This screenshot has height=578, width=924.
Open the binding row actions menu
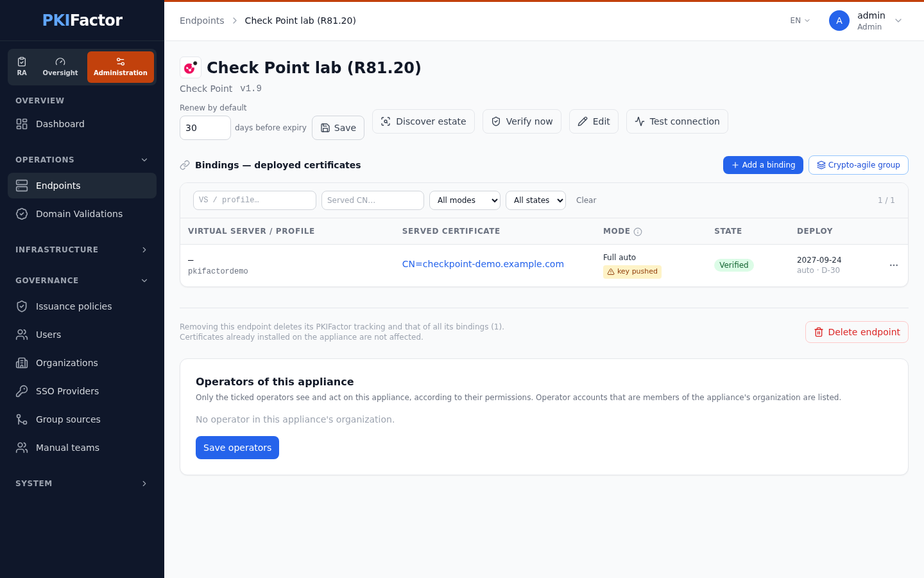(894, 265)
